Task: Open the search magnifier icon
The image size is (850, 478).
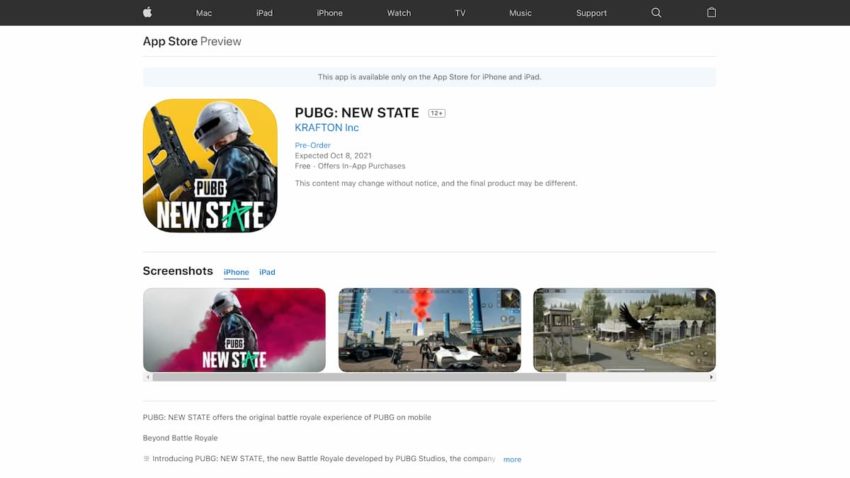Action: [x=656, y=12]
